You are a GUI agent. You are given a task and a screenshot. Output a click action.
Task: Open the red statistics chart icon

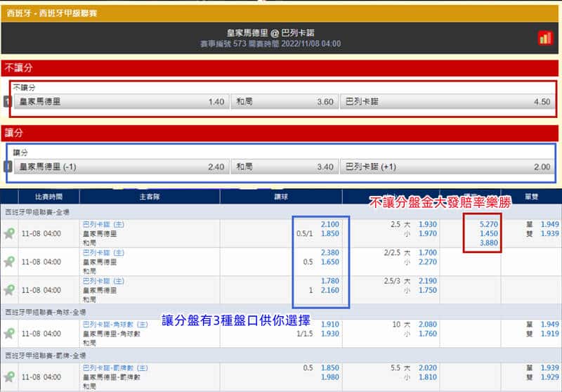[545, 38]
